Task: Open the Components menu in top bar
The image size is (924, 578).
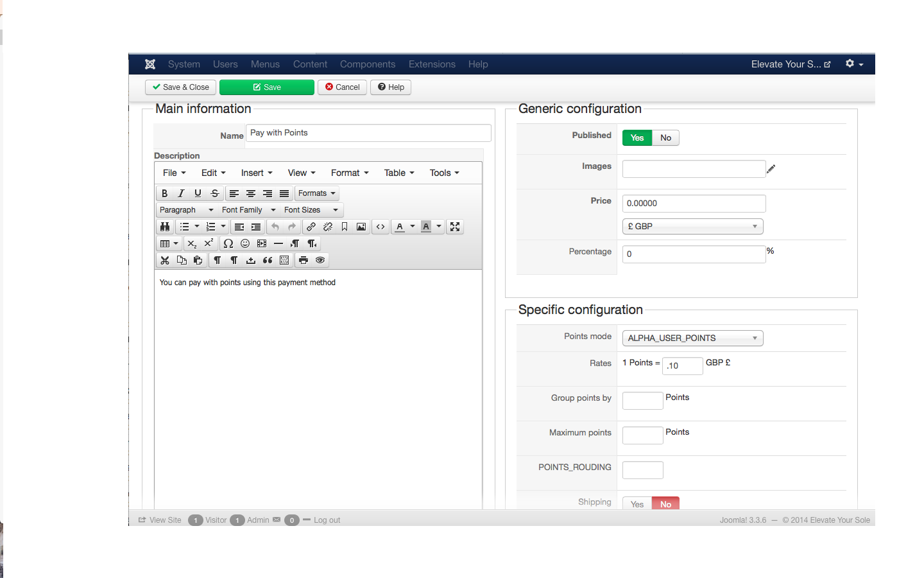Action: click(368, 64)
